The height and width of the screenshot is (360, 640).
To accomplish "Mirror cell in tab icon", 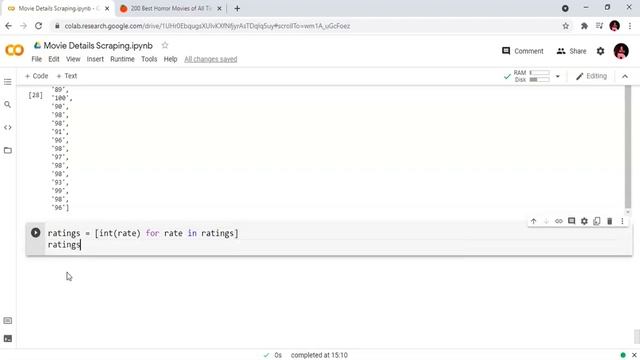I will pos(597,221).
